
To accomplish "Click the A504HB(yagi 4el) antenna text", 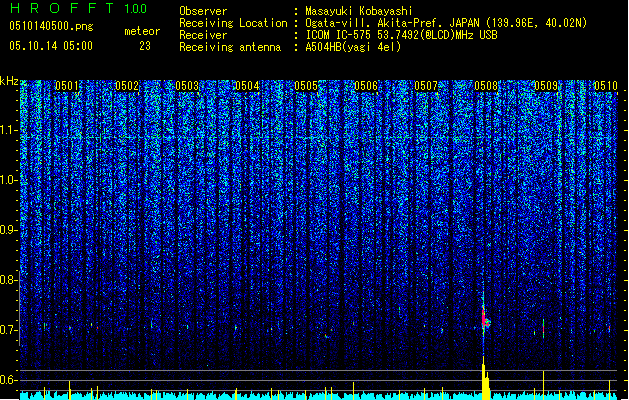I will click(353, 47).
